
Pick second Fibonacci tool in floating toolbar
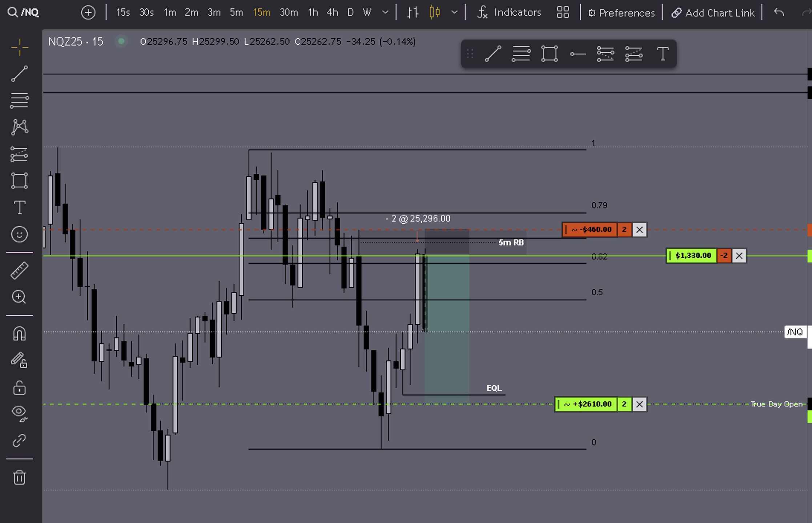[x=634, y=54]
